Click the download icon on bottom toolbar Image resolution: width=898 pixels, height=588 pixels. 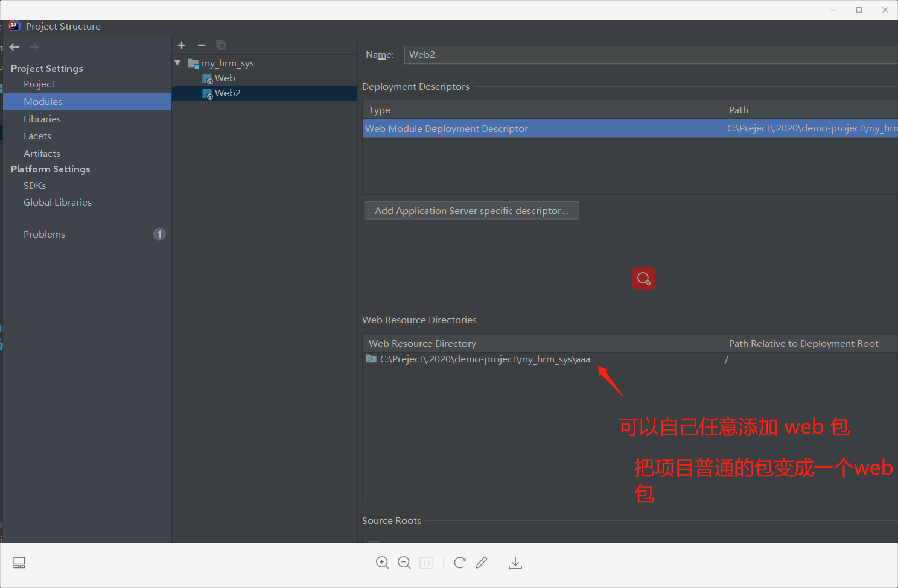(515, 563)
